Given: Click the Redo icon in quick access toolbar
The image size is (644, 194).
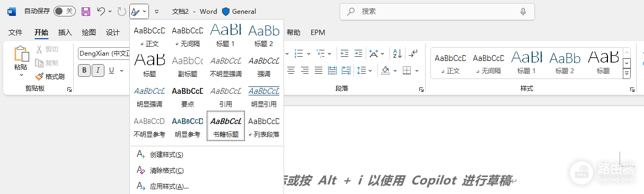Looking at the screenshot, I should 121,11.
